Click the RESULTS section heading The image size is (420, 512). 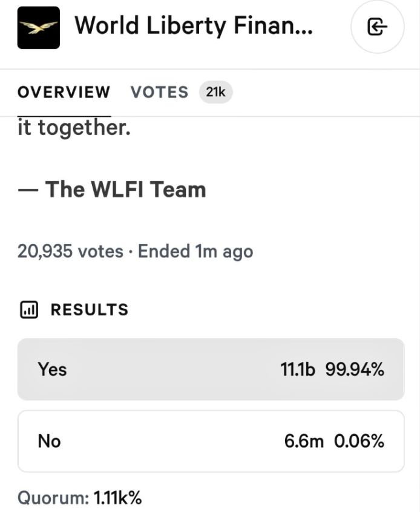click(90, 310)
